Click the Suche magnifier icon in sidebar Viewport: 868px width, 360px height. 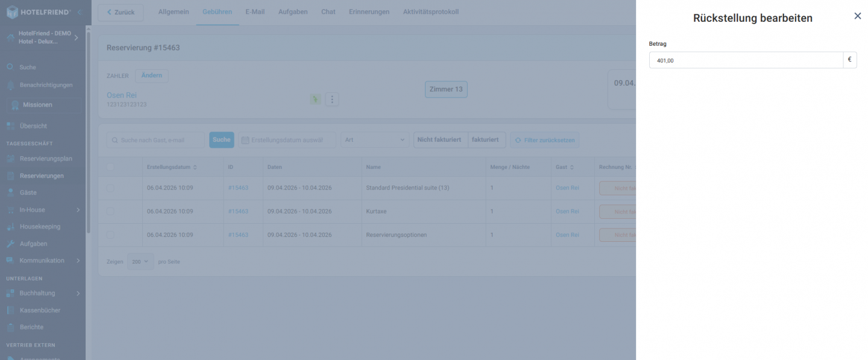tap(10, 68)
